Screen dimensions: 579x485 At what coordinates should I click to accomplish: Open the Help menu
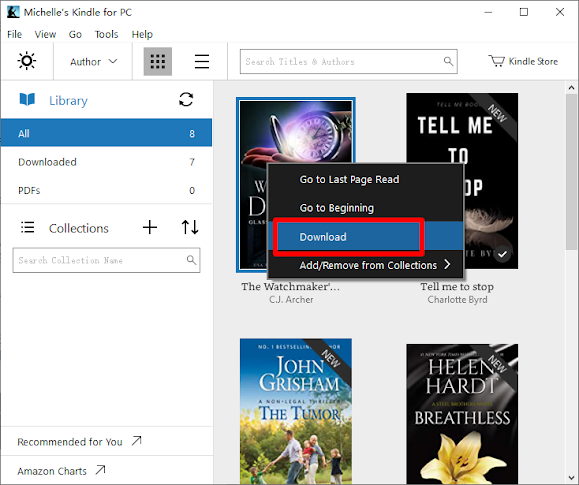(142, 34)
